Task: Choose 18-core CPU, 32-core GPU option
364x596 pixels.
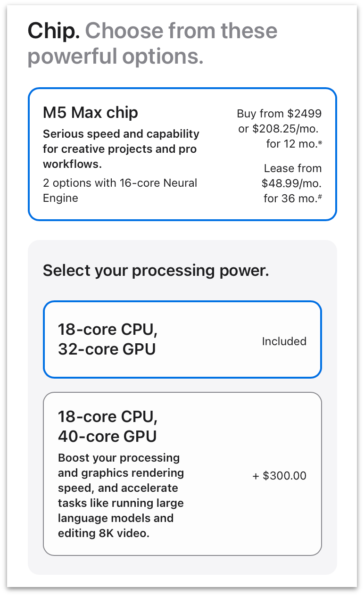Action: point(182,339)
